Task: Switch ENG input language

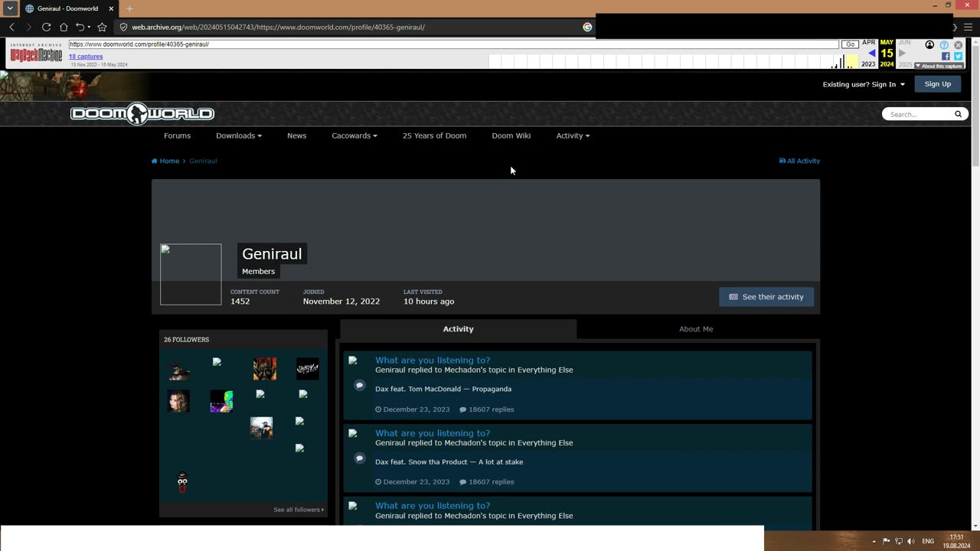Action: [x=928, y=541]
